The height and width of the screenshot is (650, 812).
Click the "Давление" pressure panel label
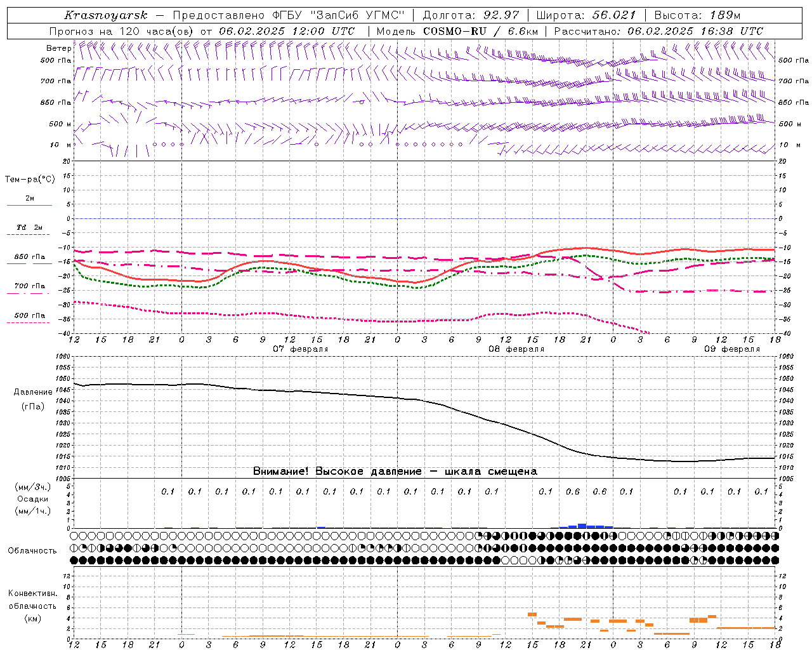tap(33, 392)
